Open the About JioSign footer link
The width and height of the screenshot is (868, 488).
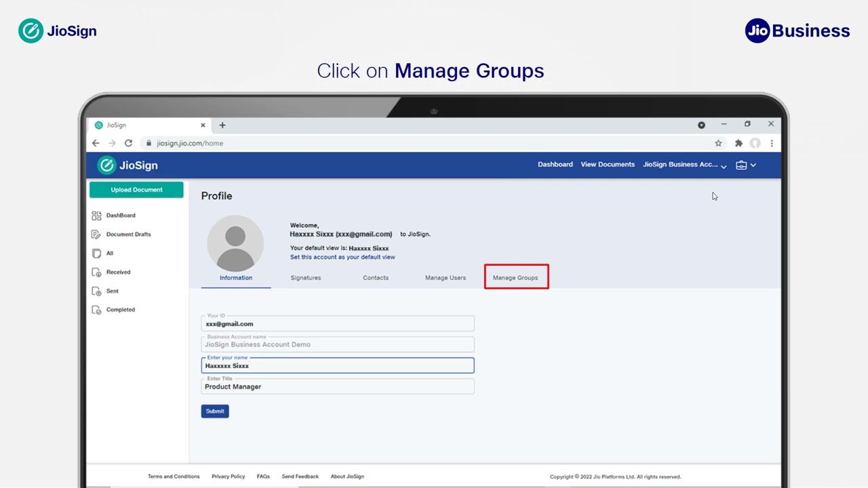(347, 476)
